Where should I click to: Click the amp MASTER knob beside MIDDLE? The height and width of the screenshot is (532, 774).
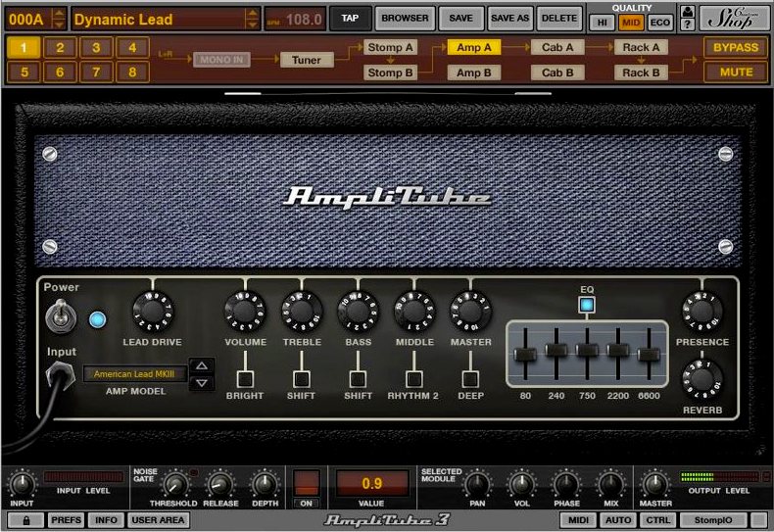click(x=470, y=312)
